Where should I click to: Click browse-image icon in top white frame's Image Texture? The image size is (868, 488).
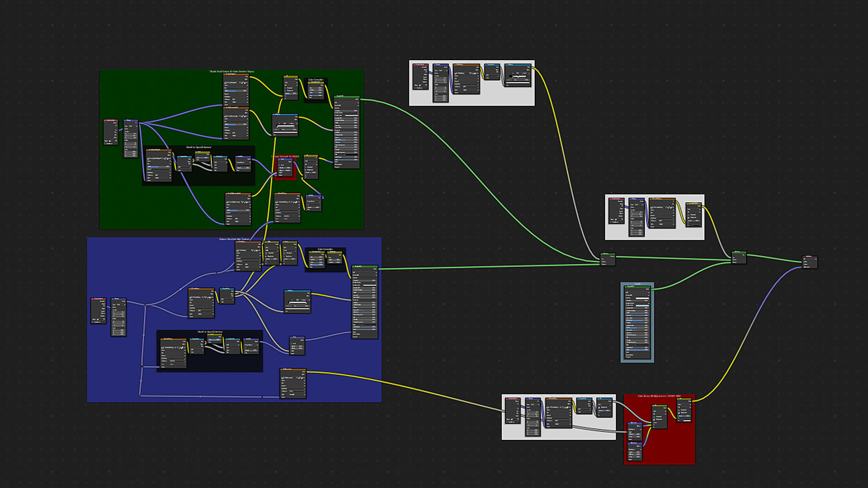pyautogui.click(x=456, y=73)
